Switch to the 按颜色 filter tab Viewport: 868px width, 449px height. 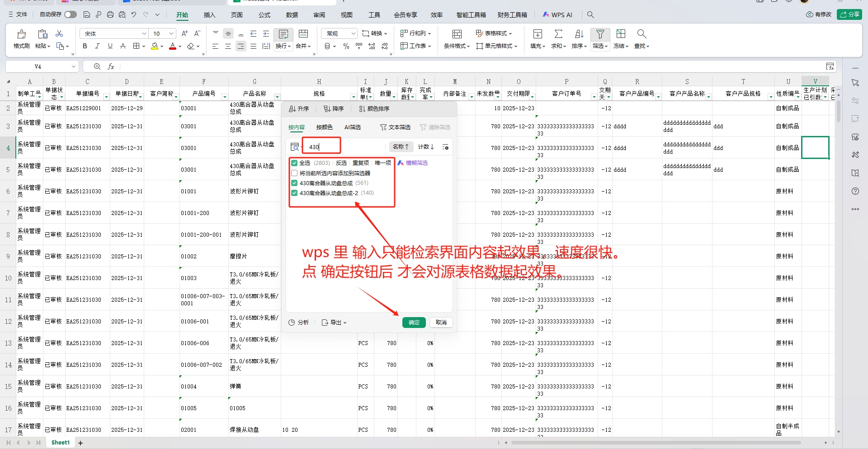[x=324, y=127]
